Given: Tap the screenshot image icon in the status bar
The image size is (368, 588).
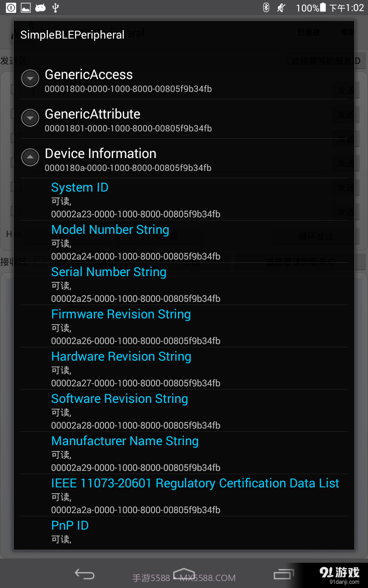Looking at the screenshot, I should tap(25, 8).
